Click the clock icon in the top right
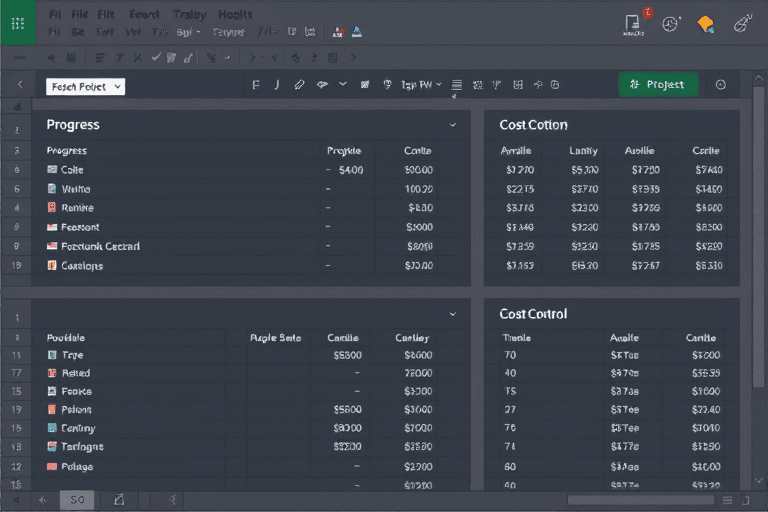 [x=671, y=24]
